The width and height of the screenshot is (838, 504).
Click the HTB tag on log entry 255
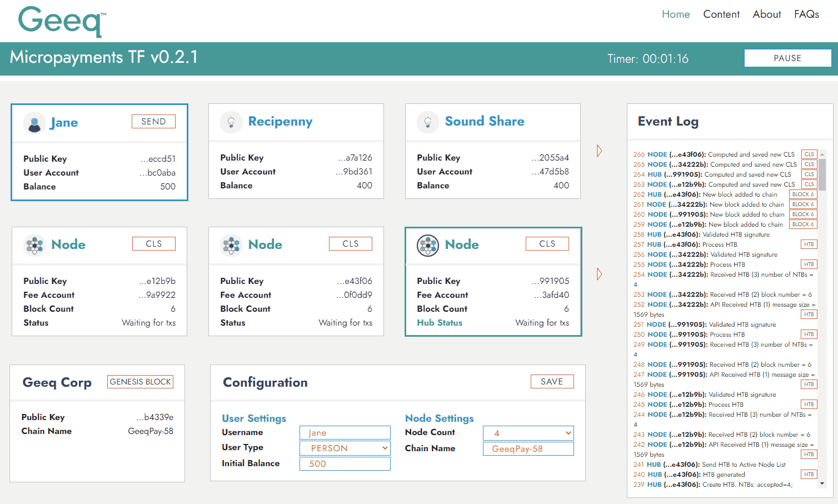(809, 265)
